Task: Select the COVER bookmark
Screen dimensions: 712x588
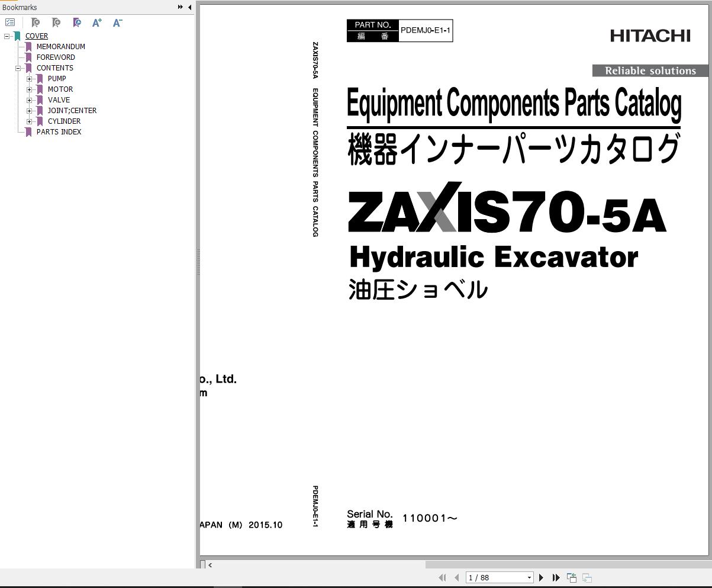Action: pyautogui.click(x=37, y=36)
